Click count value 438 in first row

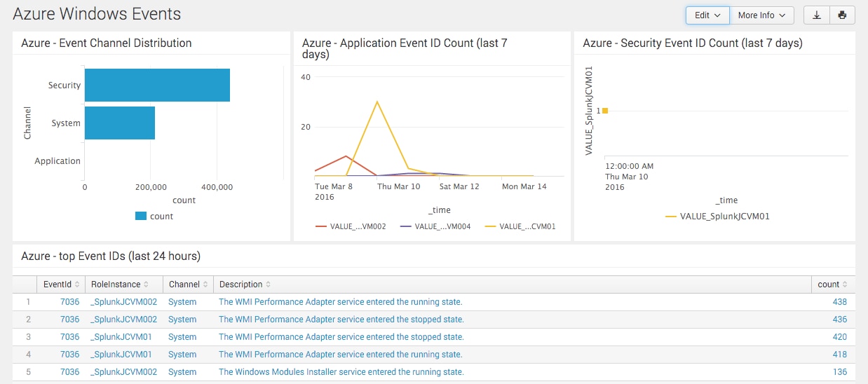pyautogui.click(x=839, y=302)
